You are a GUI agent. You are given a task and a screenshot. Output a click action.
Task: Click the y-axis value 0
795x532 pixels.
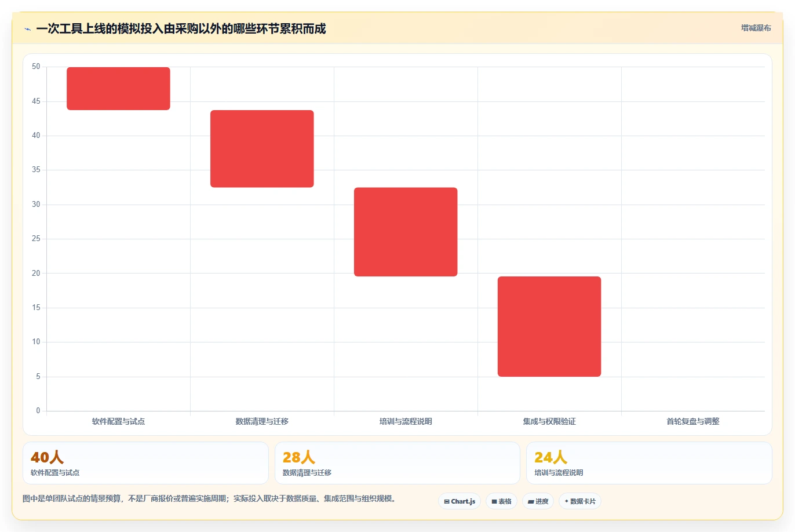click(38, 411)
